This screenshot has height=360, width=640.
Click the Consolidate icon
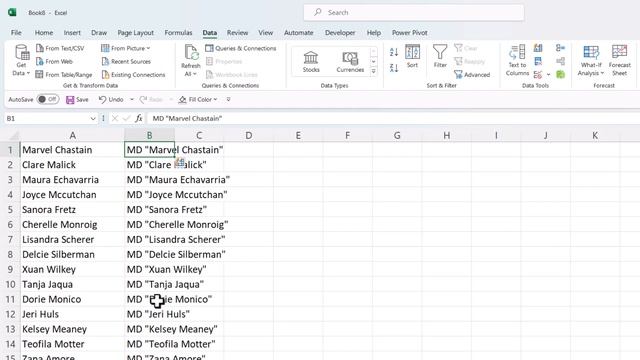[560, 48]
